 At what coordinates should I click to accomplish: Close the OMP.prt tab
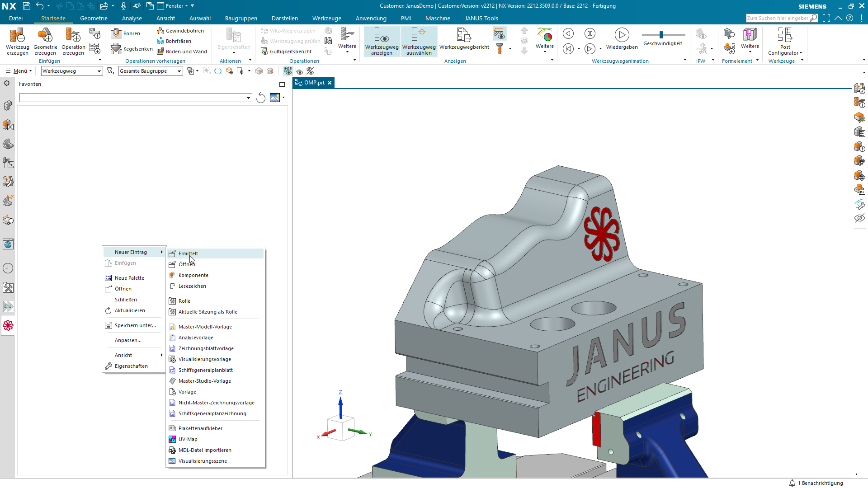[x=330, y=83]
